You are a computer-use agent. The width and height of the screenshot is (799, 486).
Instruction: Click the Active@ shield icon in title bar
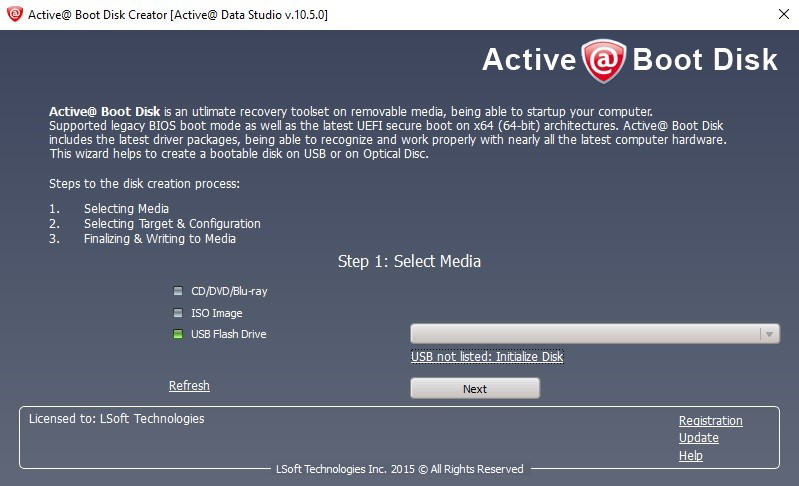[15, 15]
